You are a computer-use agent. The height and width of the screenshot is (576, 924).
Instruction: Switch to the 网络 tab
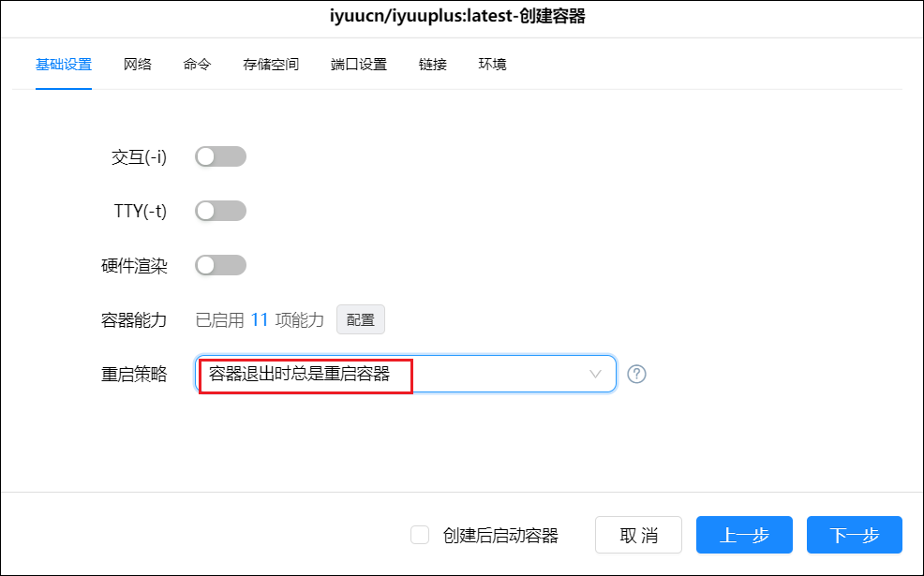137,65
